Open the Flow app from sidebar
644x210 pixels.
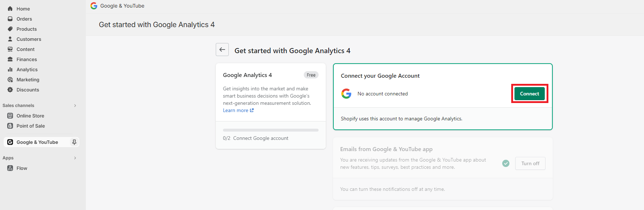point(21,168)
